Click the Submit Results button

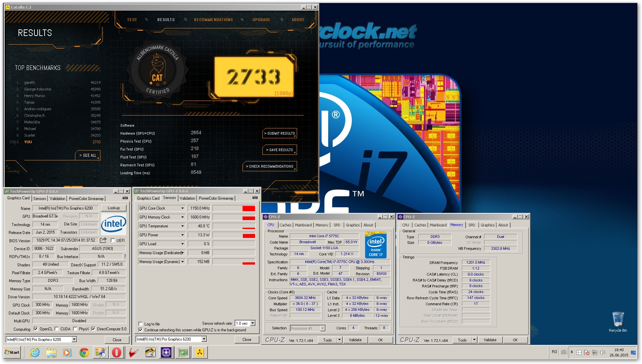point(280,133)
